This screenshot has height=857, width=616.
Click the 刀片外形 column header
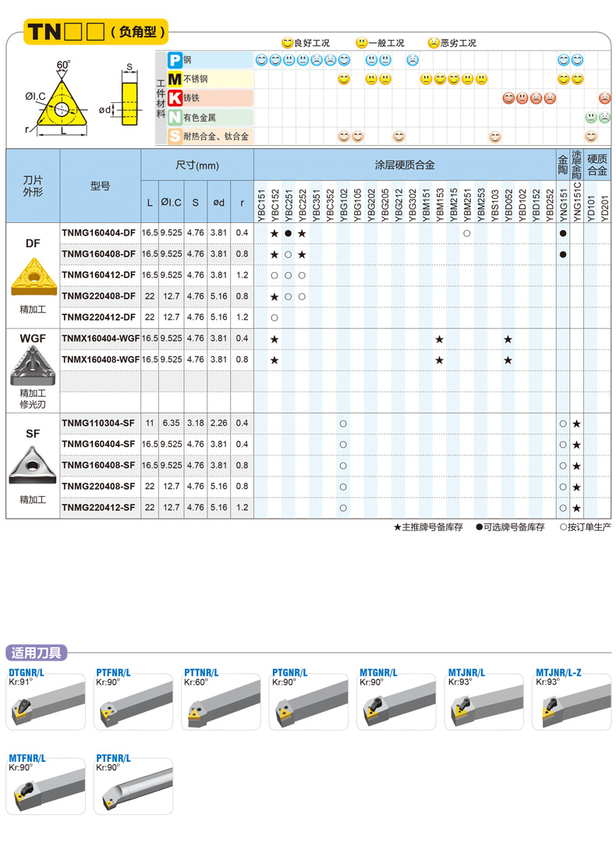(33, 186)
